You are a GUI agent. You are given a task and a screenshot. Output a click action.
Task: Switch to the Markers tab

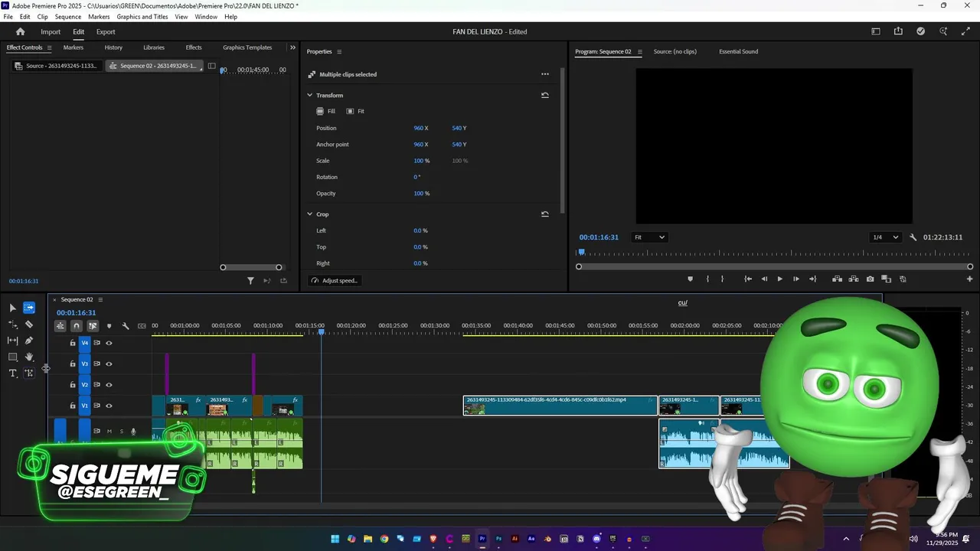click(73, 47)
